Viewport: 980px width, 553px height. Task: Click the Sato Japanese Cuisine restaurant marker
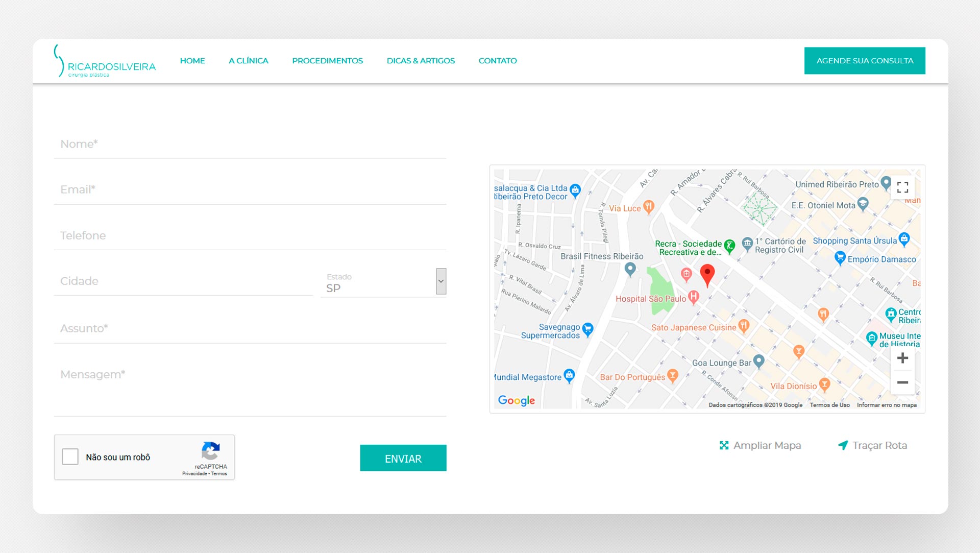click(x=744, y=325)
